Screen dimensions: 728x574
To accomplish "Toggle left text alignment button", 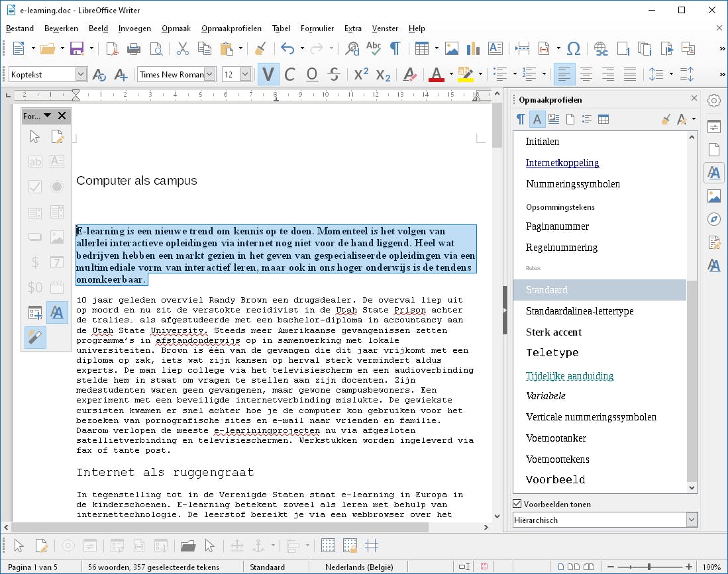I will tap(564, 74).
